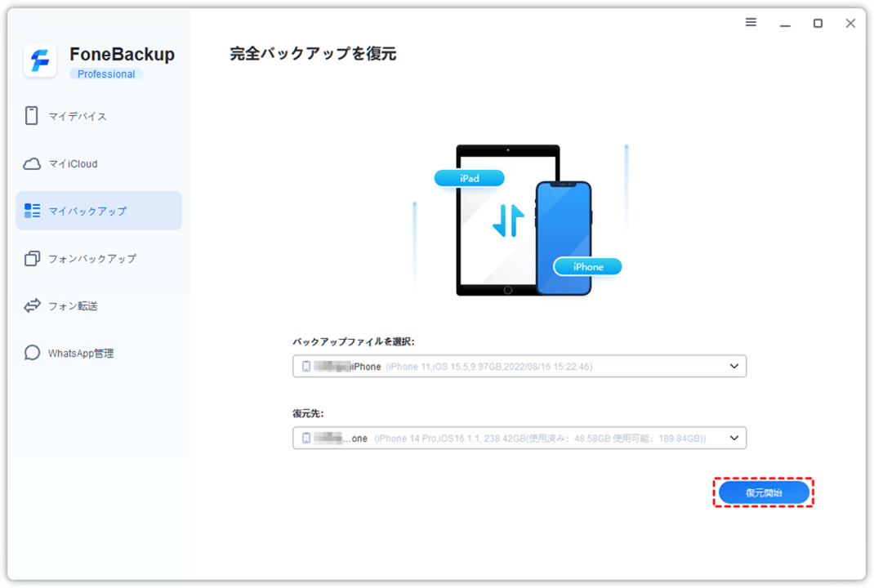Click the フォン転送 arrows icon
Image resolution: width=874 pixels, height=588 pixels.
point(32,305)
